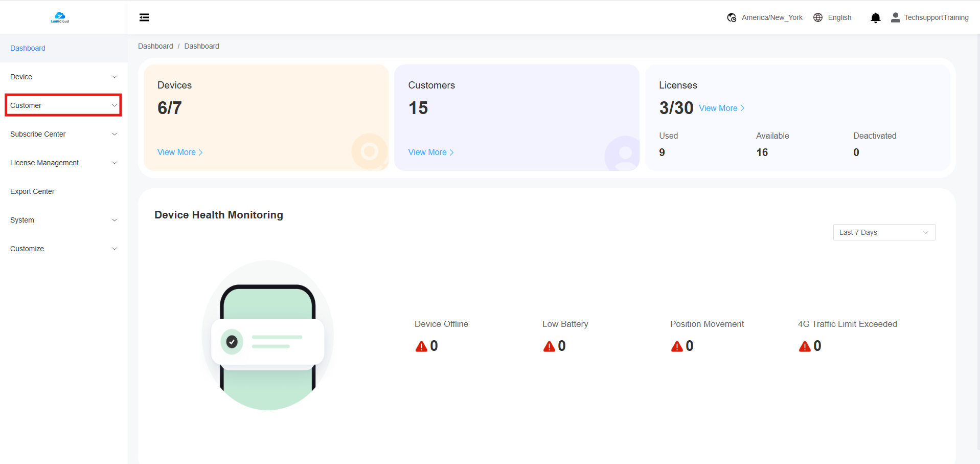Click Low Battery red warning icon
Viewport: 980px width, 464px height.
549,346
